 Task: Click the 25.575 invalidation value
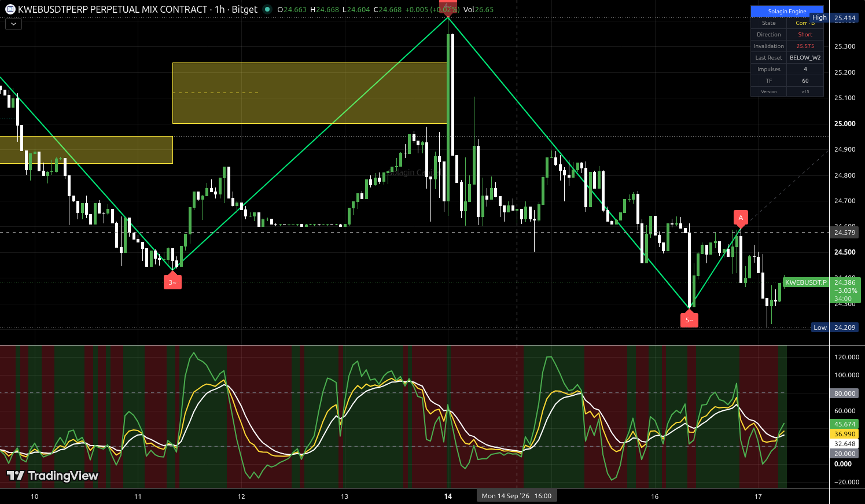(805, 46)
